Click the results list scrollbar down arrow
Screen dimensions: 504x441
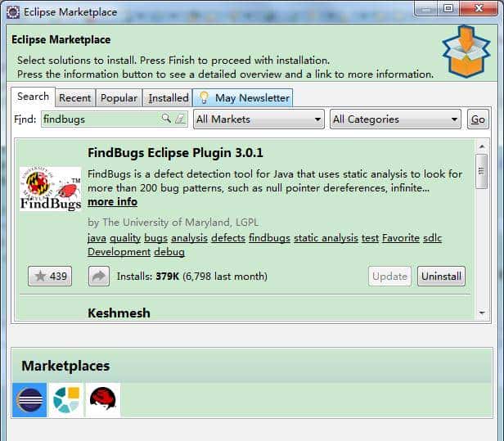(482, 313)
